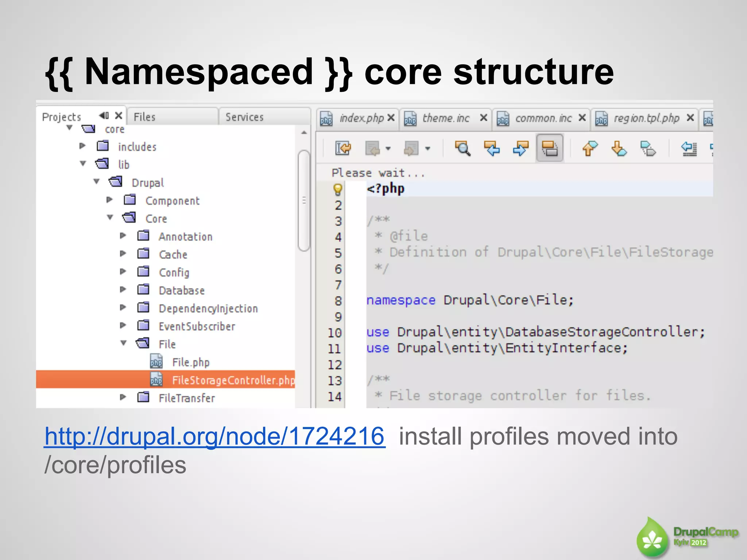This screenshot has height=560, width=747.
Task: Select the Drupal folder label
Action: click(148, 183)
